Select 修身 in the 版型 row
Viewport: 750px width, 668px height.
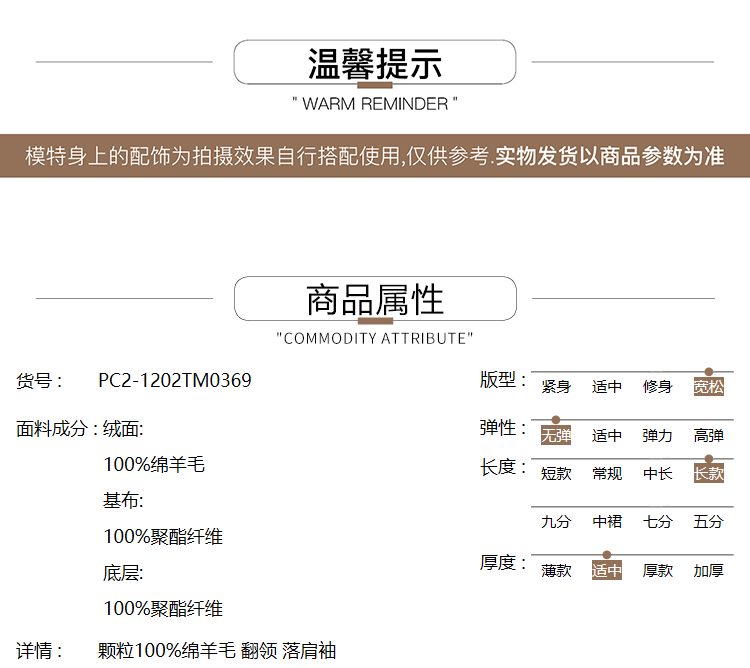[657, 387]
